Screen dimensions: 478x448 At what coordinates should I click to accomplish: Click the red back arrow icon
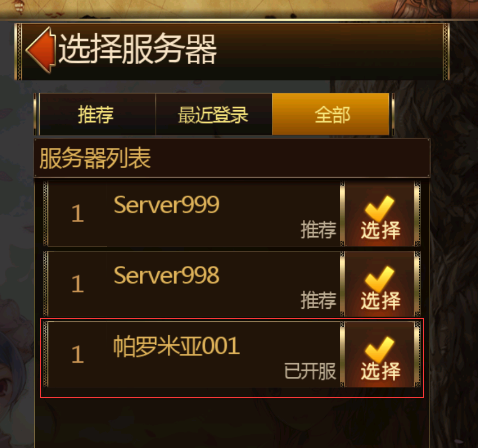40,50
